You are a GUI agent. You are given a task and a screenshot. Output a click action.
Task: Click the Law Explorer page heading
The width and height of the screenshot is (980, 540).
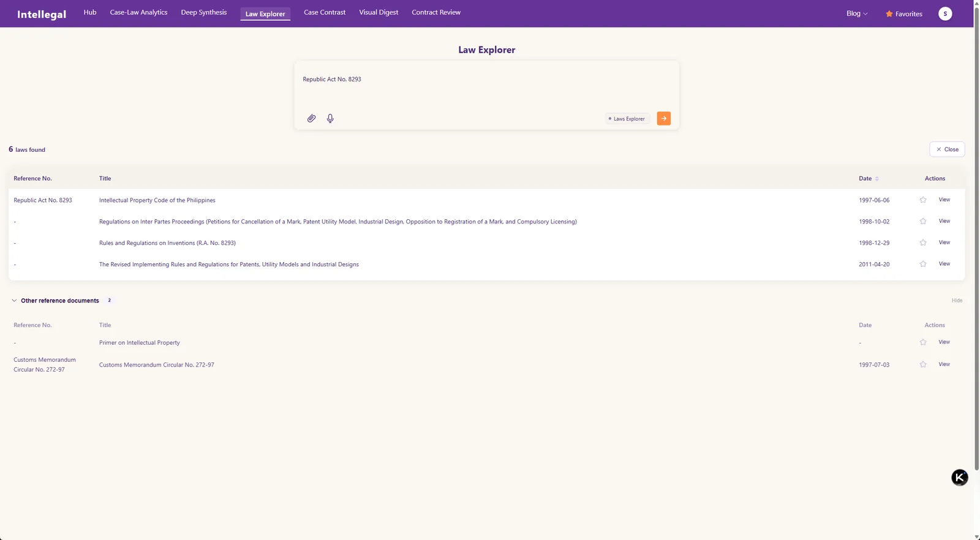tap(486, 50)
